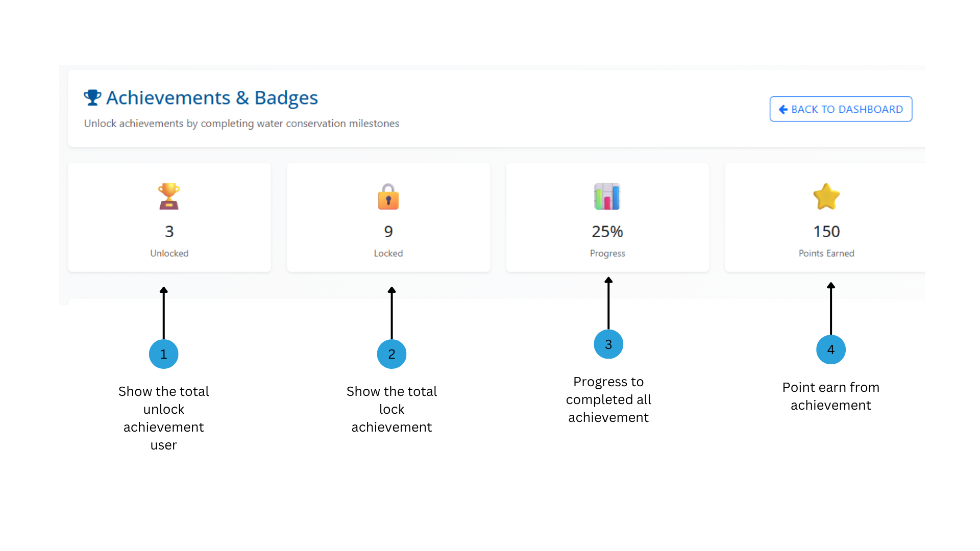
Task: Click blue annotation circle number 4
Action: (x=831, y=349)
